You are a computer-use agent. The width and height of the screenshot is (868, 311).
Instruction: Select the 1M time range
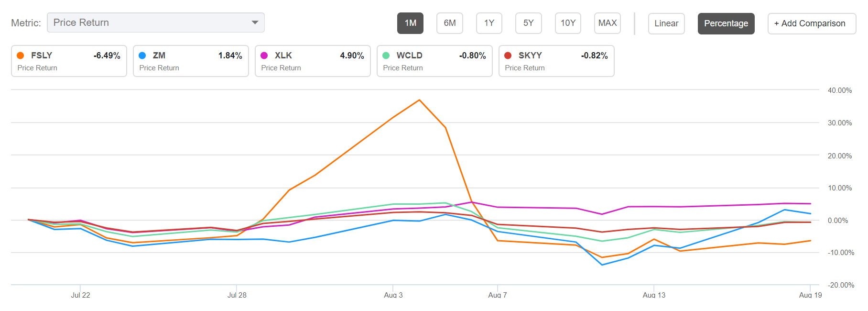coord(410,23)
